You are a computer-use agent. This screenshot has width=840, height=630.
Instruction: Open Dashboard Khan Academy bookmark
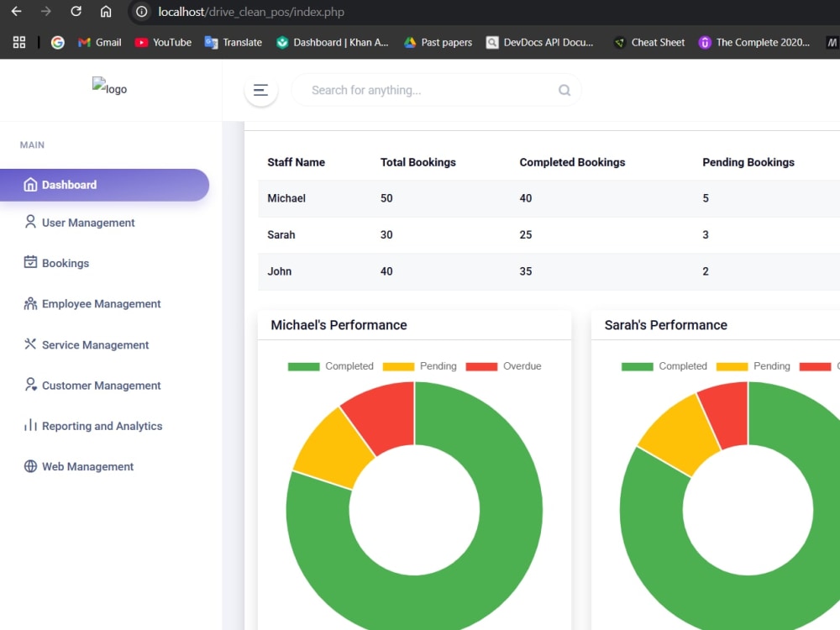[x=332, y=42]
